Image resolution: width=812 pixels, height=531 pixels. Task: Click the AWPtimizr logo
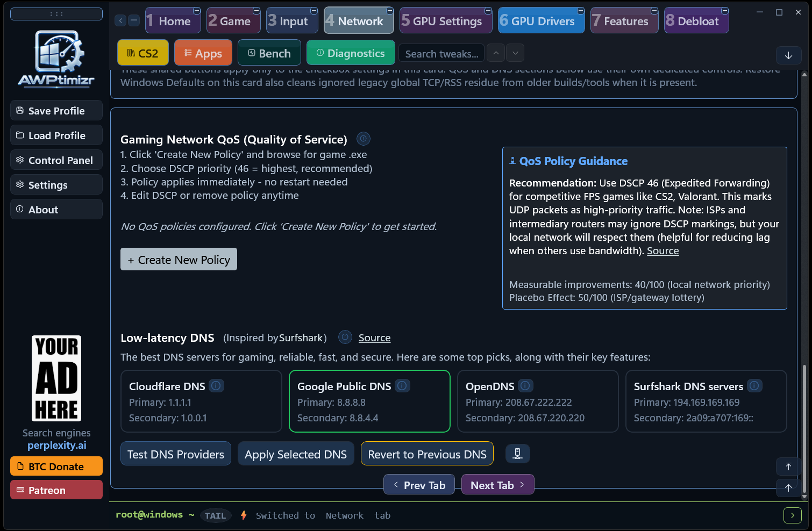(x=56, y=59)
